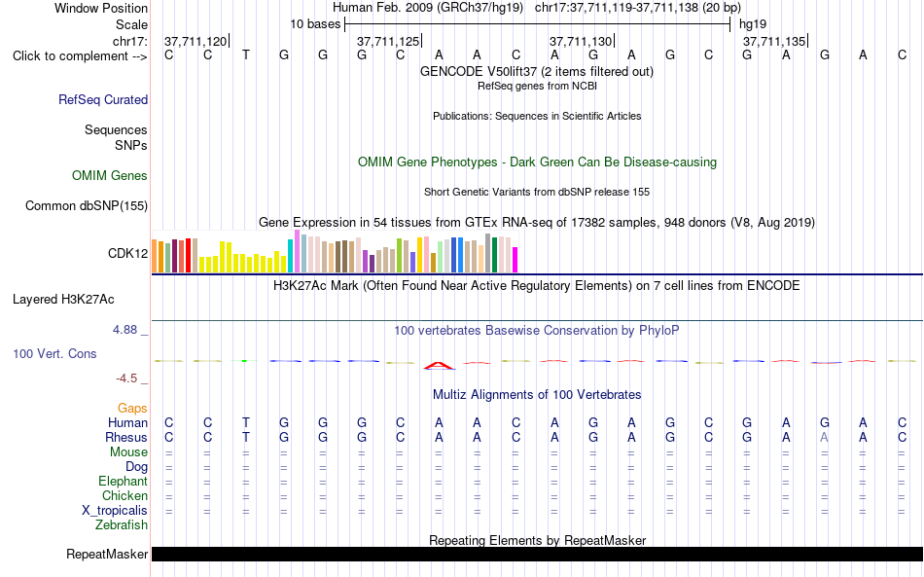The width and height of the screenshot is (924, 577).
Task: Click the Sequences track label
Action: pyautogui.click(x=116, y=129)
